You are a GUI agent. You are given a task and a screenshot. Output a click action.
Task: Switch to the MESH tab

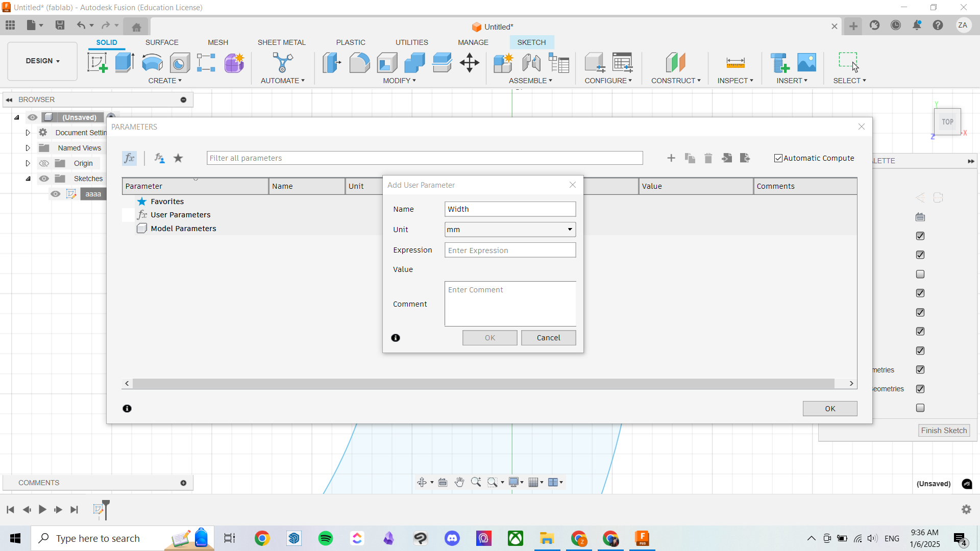[218, 42]
